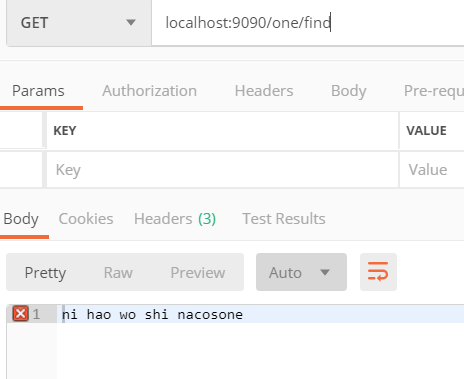This screenshot has width=464, height=379.
Task: Click the GET dropdown arrow
Action: coord(131,22)
